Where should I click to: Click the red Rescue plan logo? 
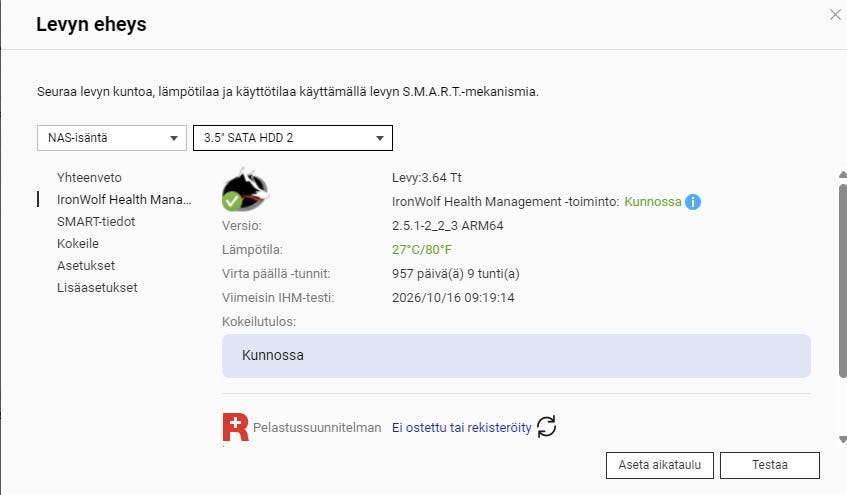236,427
